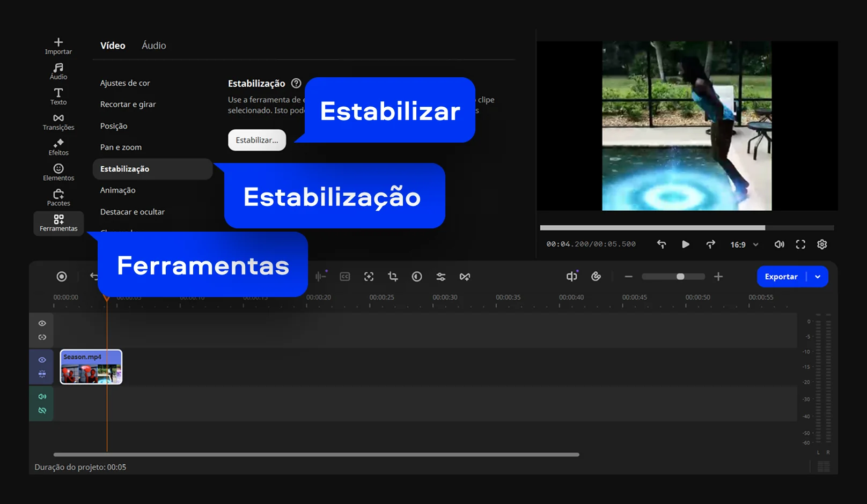Expand the 16:9 aspect ratio dropdown

point(744,244)
